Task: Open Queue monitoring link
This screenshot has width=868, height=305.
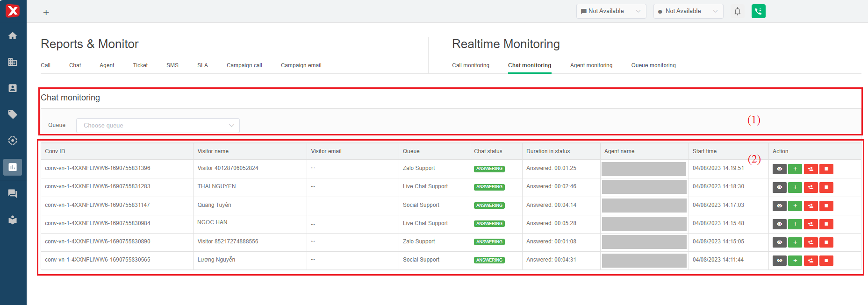Action: tap(653, 65)
